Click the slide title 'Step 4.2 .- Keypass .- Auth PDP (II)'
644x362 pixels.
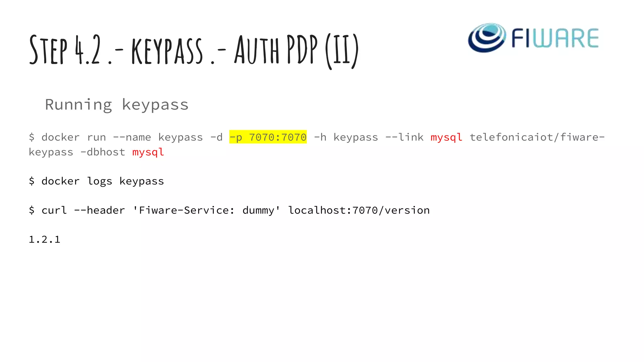[x=194, y=51]
